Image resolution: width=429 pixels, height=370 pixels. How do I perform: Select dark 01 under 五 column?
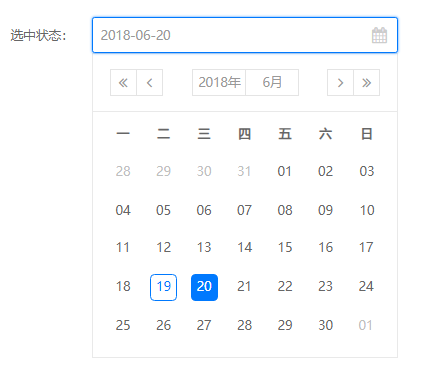[285, 172]
